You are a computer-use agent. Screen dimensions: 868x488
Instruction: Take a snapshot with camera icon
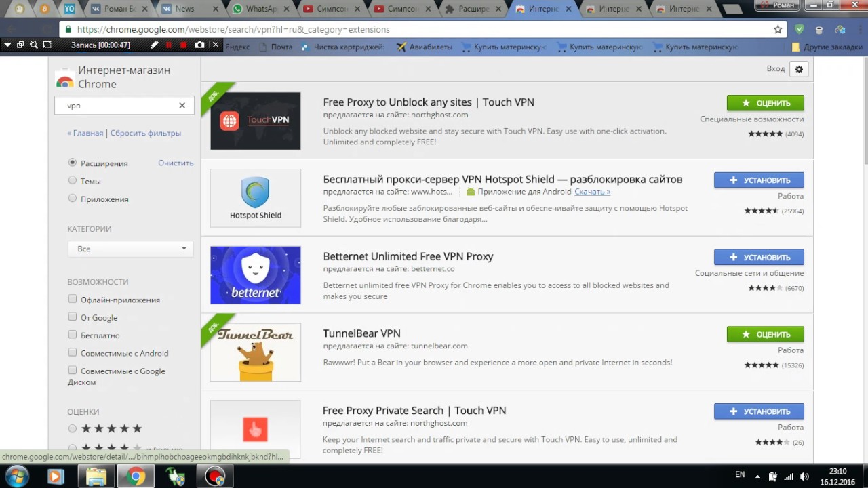point(199,45)
